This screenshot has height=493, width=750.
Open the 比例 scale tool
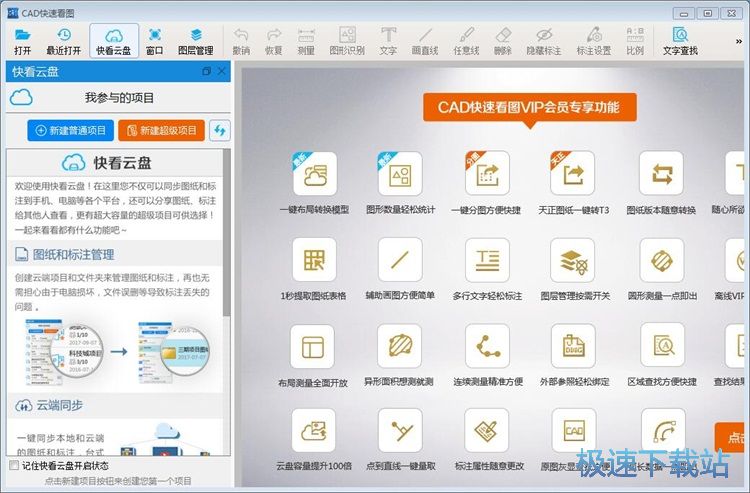click(x=635, y=41)
